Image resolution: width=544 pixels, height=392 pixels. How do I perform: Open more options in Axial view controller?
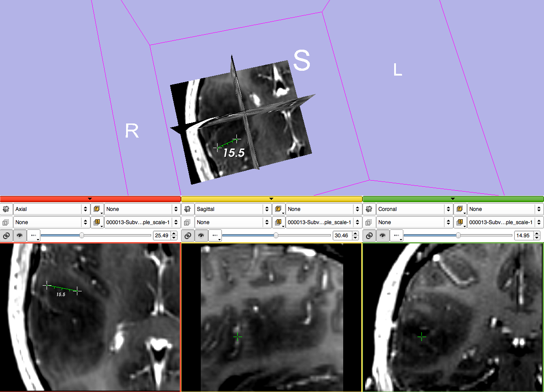click(x=33, y=236)
